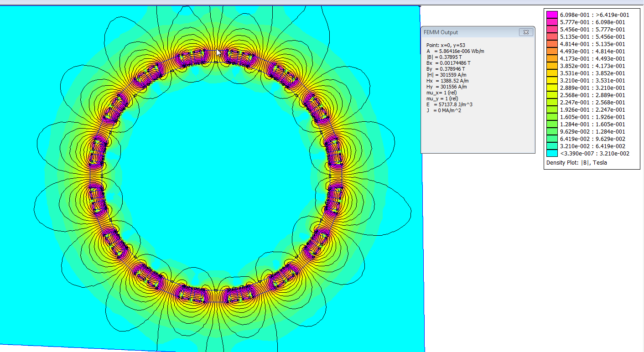The height and width of the screenshot is (352, 644).
Task: Click cyan swatch for <3.390e-007 : 3.210e-002
Action: pos(552,153)
